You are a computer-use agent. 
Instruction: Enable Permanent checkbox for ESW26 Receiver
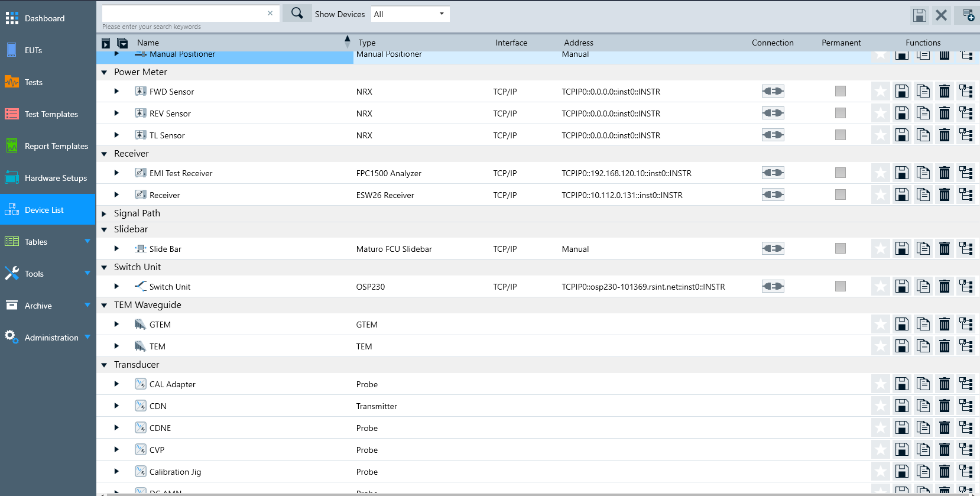click(840, 194)
